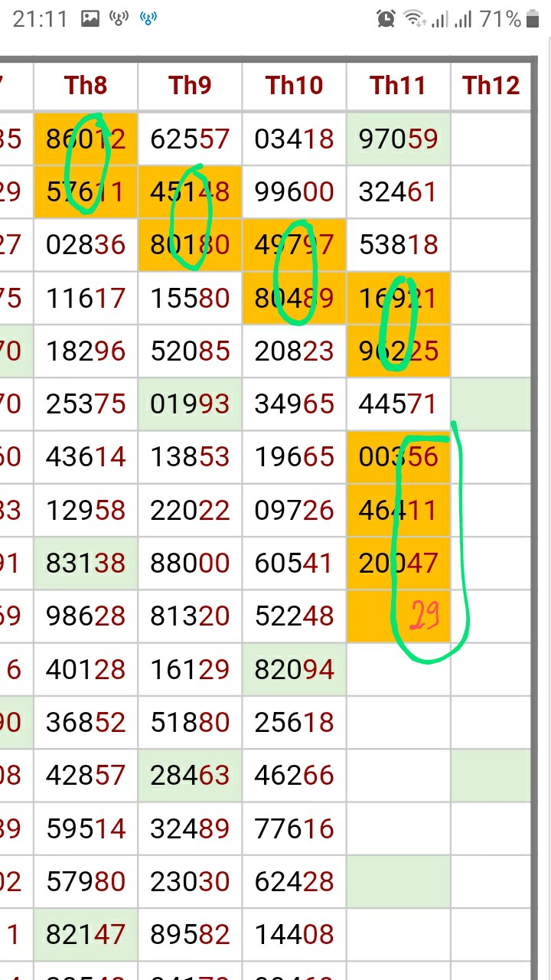Image resolution: width=551 pixels, height=980 pixels.
Task: Click cell 81320 in Th9 column
Action: click(x=190, y=616)
